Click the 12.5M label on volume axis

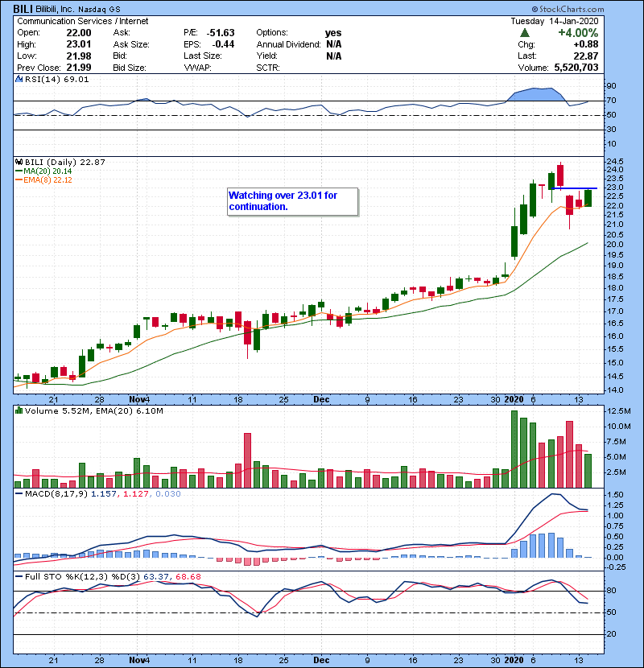point(619,411)
